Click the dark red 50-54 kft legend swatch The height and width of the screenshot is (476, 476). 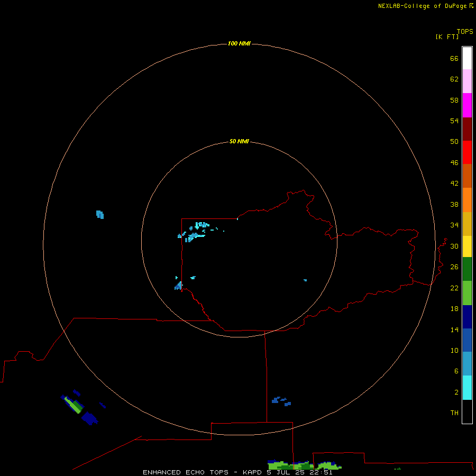point(467,129)
